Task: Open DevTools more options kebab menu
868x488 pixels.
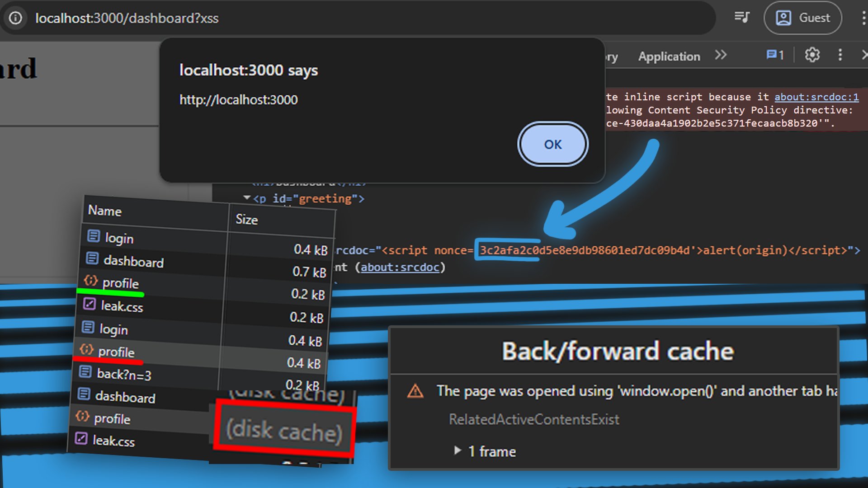Action: coord(840,55)
